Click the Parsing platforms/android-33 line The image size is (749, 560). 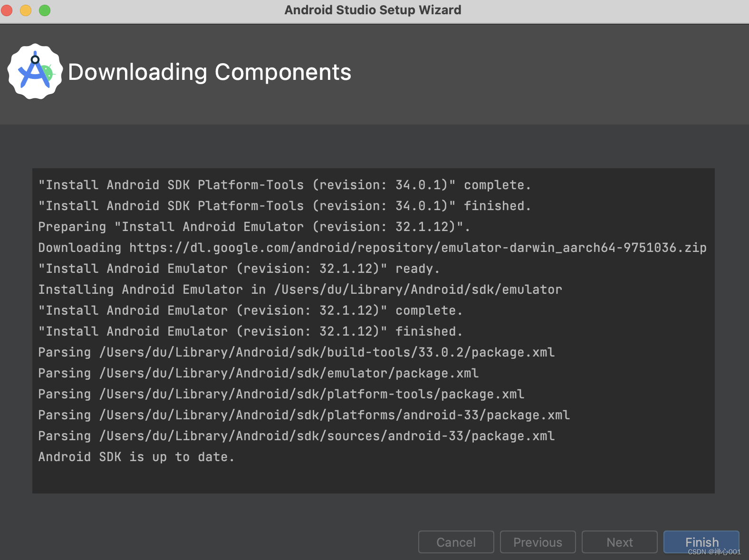[x=304, y=415]
